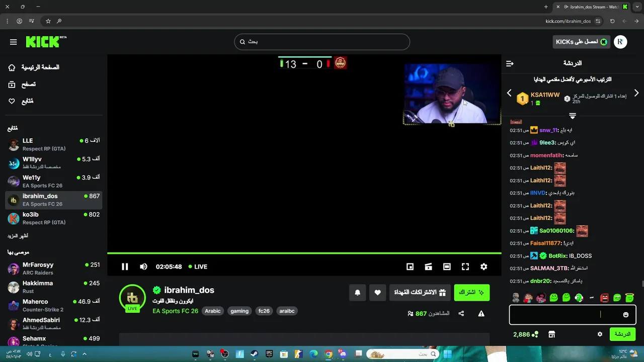Screen dimensions: 644x362
Task: Send message with chat button
Action: click(x=622, y=334)
